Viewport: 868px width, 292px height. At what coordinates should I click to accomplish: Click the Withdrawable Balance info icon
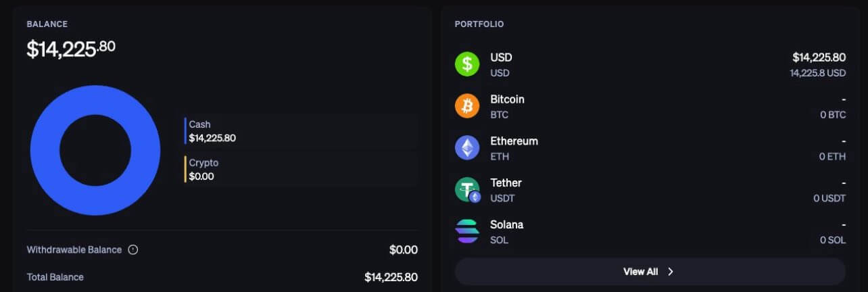(133, 250)
